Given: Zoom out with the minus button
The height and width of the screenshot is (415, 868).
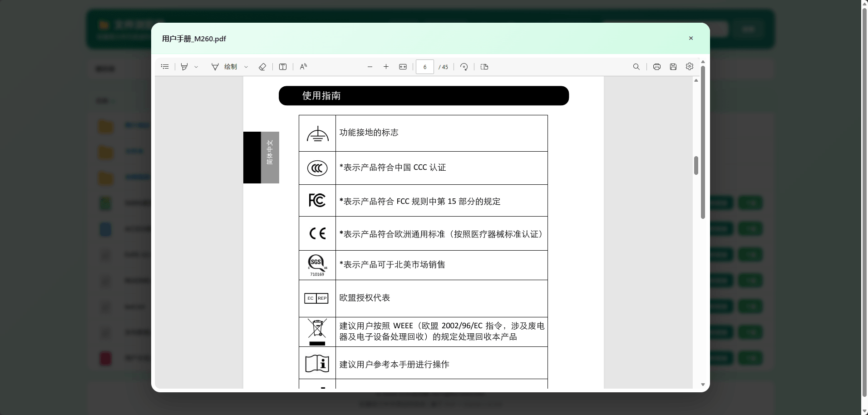Looking at the screenshot, I should coord(370,67).
